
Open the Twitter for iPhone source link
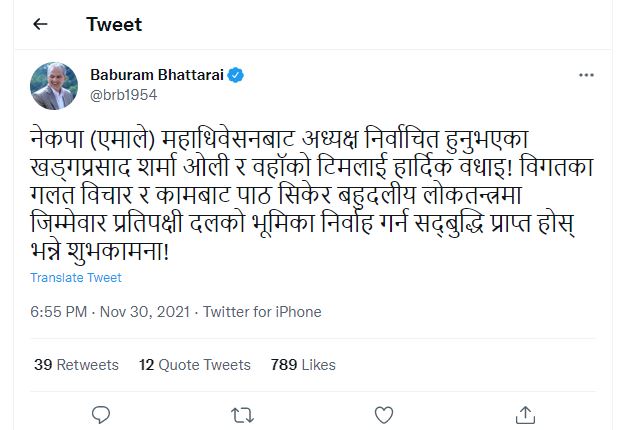(262, 312)
